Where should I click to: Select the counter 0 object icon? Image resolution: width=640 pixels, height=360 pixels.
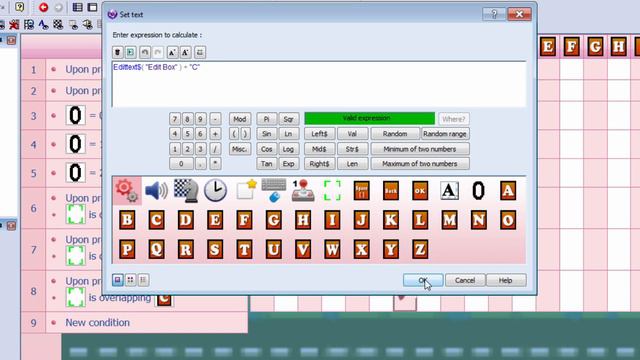[x=478, y=191]
